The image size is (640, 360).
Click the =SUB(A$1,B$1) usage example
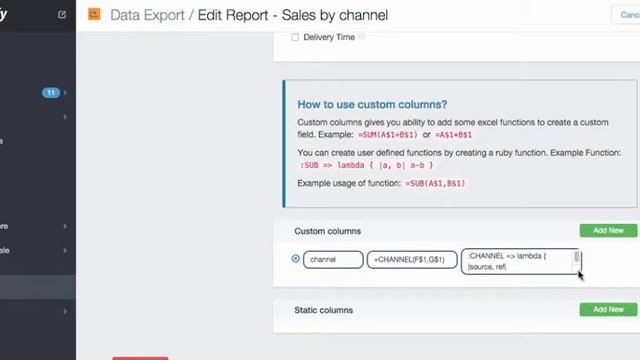(x=435, y=183)
